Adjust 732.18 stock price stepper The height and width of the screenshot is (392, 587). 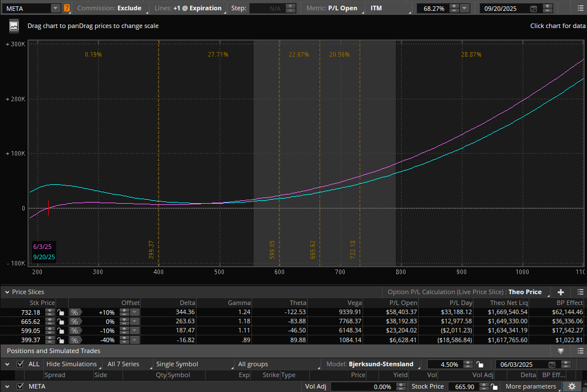[49, 312]
